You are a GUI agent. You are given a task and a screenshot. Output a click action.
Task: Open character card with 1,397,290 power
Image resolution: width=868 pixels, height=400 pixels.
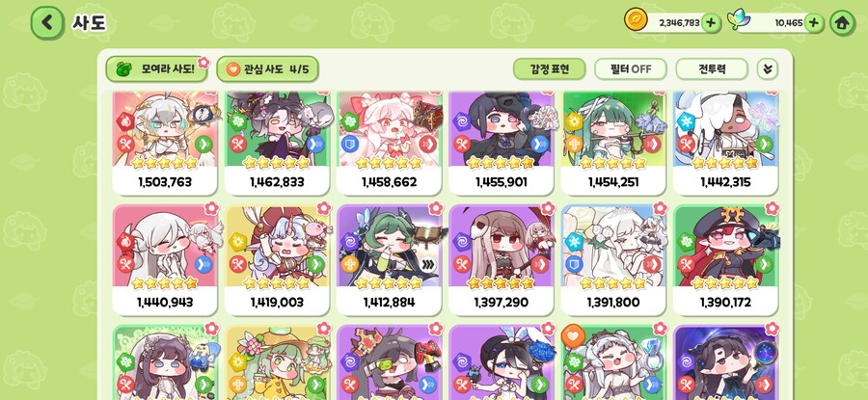501,260
